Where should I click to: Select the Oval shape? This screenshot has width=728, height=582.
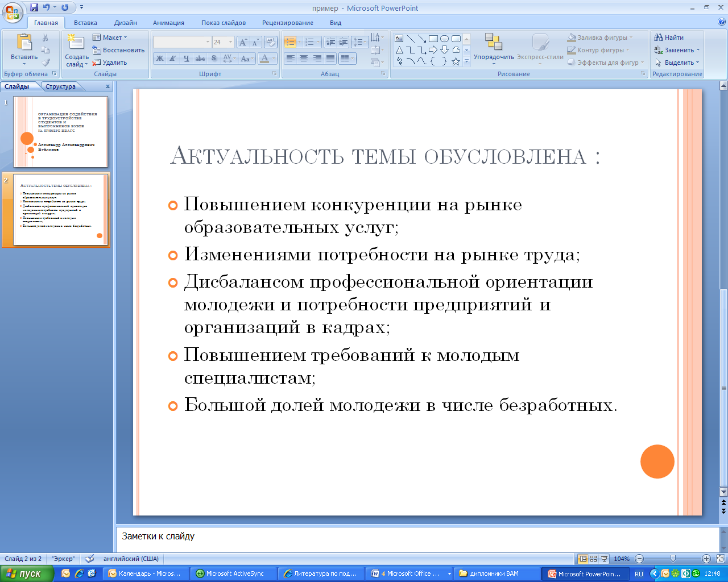point(445,39)
